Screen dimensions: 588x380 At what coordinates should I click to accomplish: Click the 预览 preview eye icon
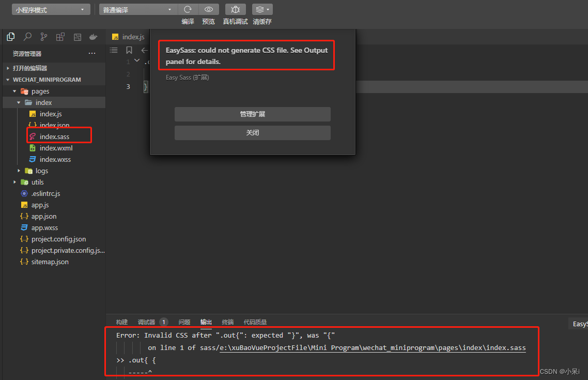pos(209,9)
